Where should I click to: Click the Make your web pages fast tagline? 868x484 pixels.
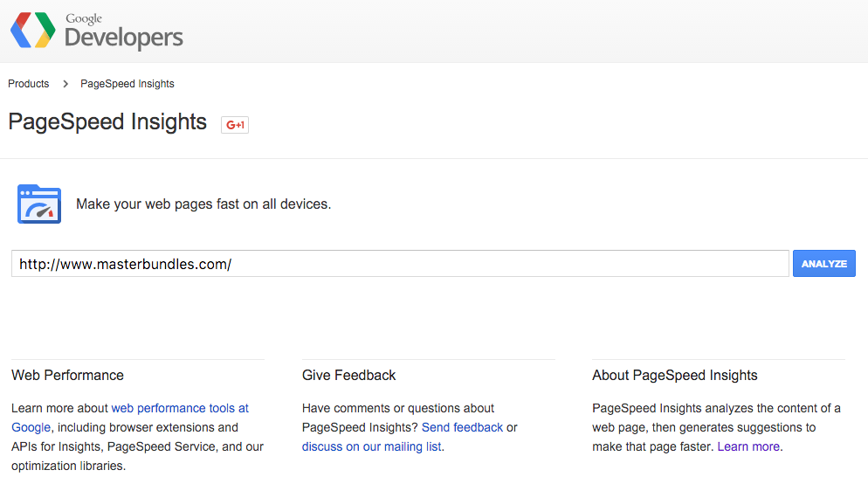(x=203, y=204)
